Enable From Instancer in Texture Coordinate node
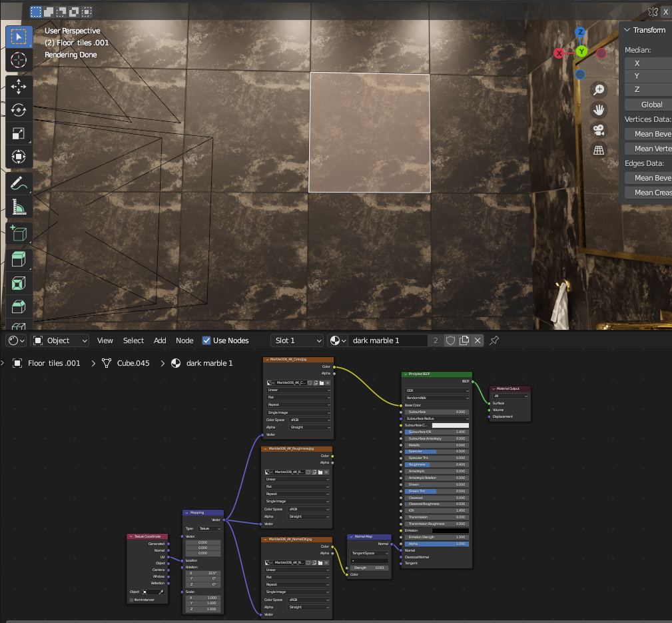The height and width of the screenshot is (623, 672). 132,600
